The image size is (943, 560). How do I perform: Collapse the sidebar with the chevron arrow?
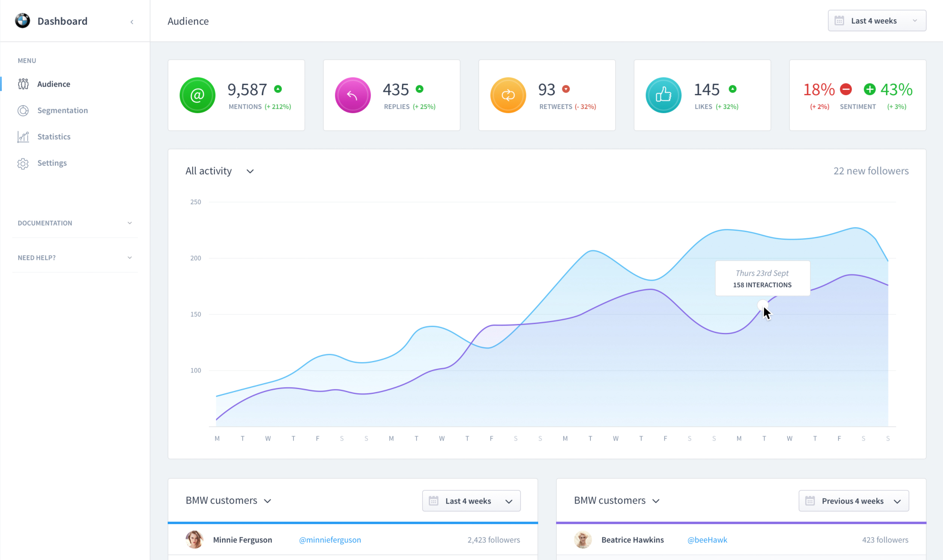tap(132, 22)
